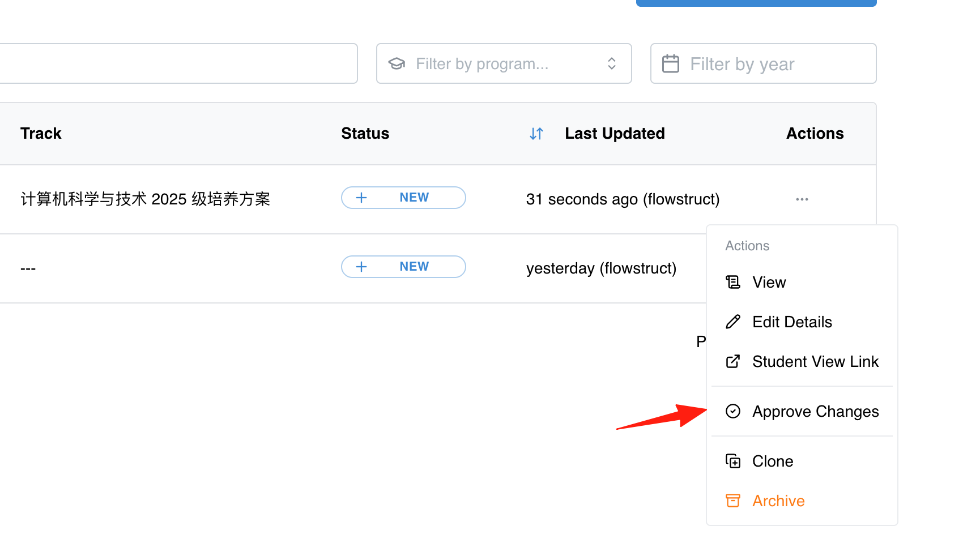Sort by the Last Updated column header
The width and height of the screenshot is (980, 547).
tap(615, 134)
